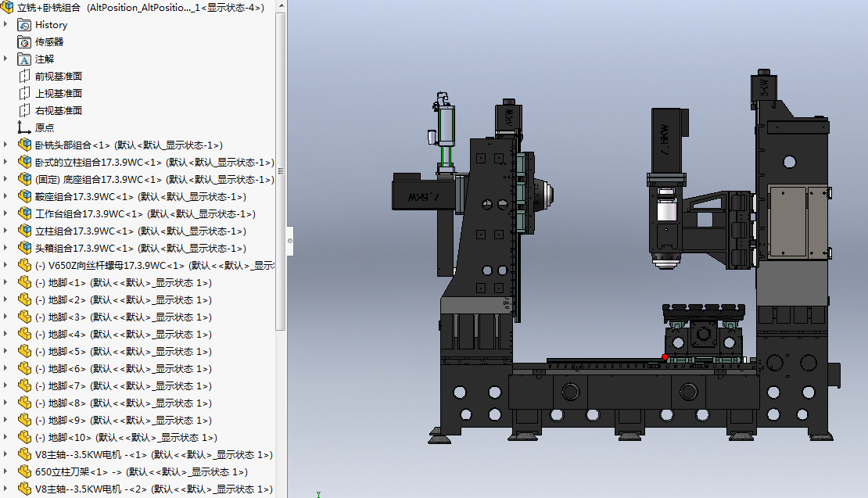The width and height of the screenshot is (868, 498).
Task: Select the top-level 立铣+卧铣组合 assembly icon
Action: [x=8, y=8]
